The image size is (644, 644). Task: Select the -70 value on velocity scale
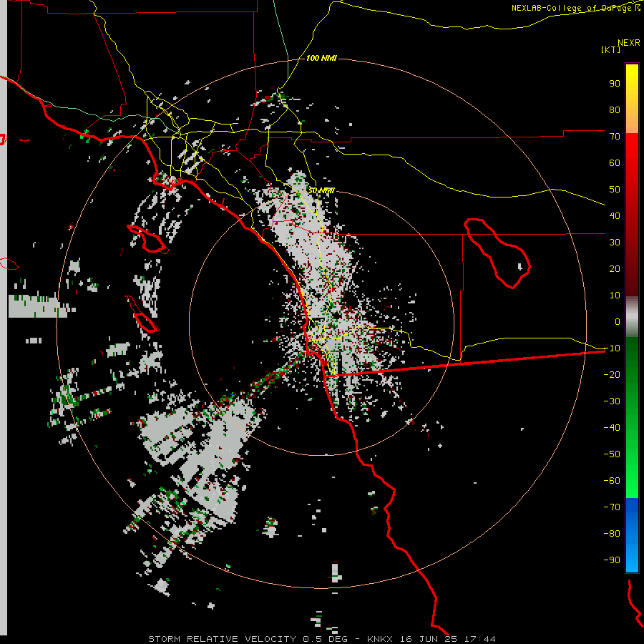pyautogui.click(x=612, y=507)
